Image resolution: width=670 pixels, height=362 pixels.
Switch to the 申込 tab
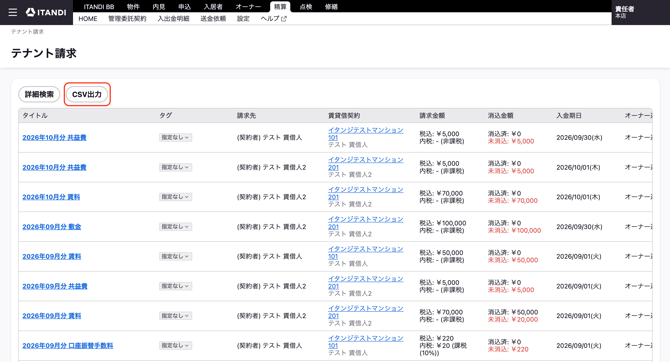(184, 6)
